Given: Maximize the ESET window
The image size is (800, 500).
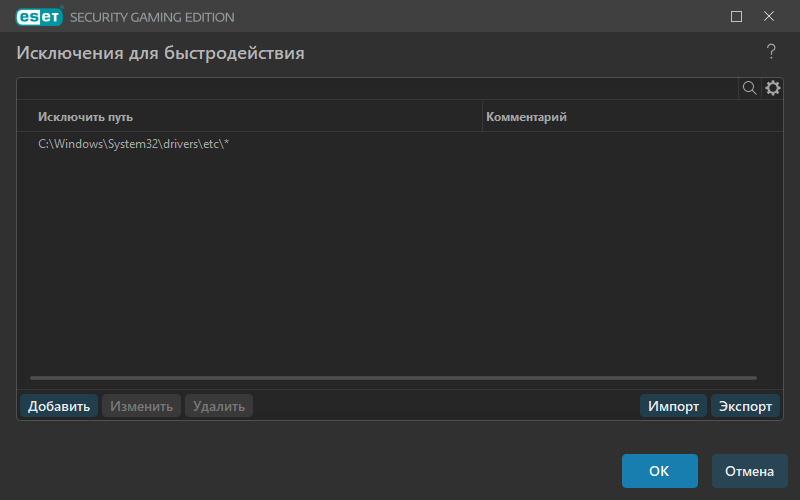Looking at the screenshot, I should (736, 17).
